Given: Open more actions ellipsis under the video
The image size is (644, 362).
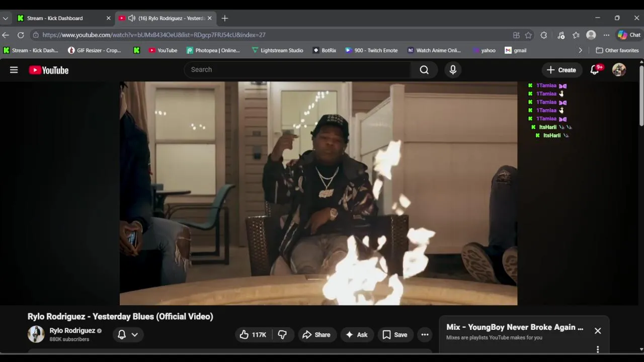Looking at the screenshot, I should [x=425, y=335].
